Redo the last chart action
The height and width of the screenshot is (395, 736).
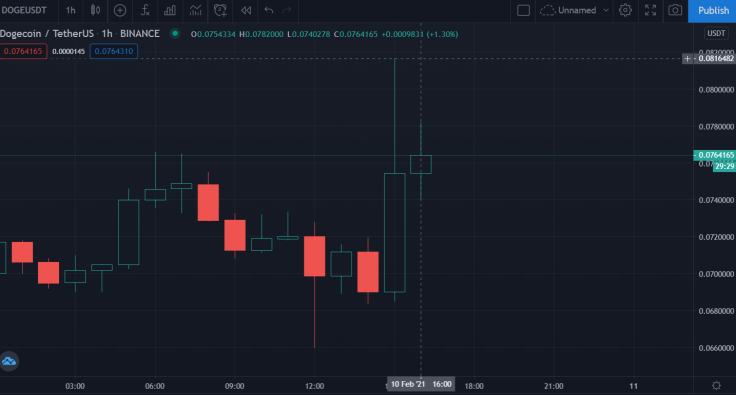287,10
